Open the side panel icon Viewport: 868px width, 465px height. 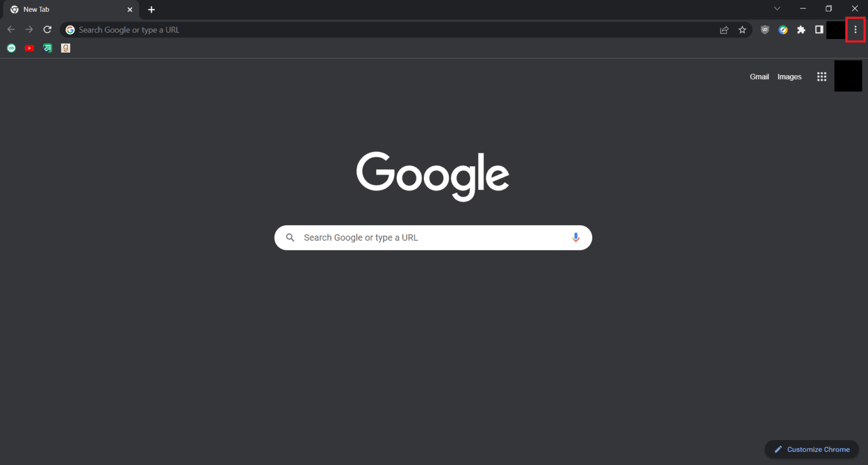[x=819, y=30]
